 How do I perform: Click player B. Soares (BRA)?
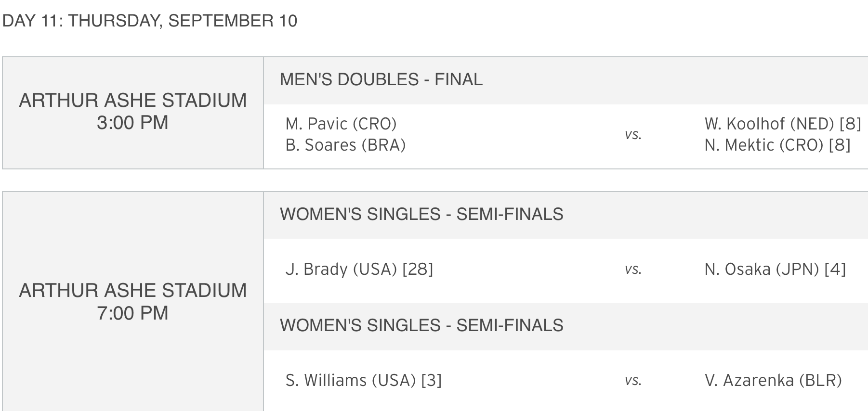(345, 145)
